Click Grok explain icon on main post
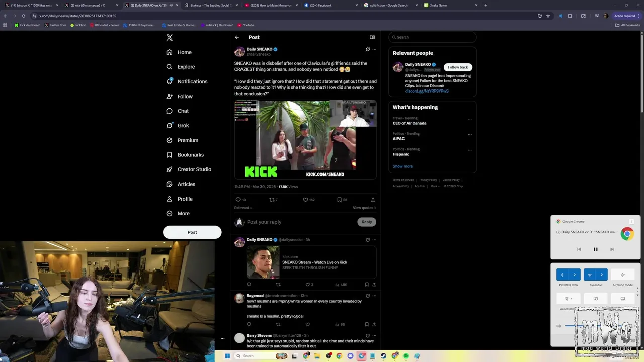 (367, 49)
